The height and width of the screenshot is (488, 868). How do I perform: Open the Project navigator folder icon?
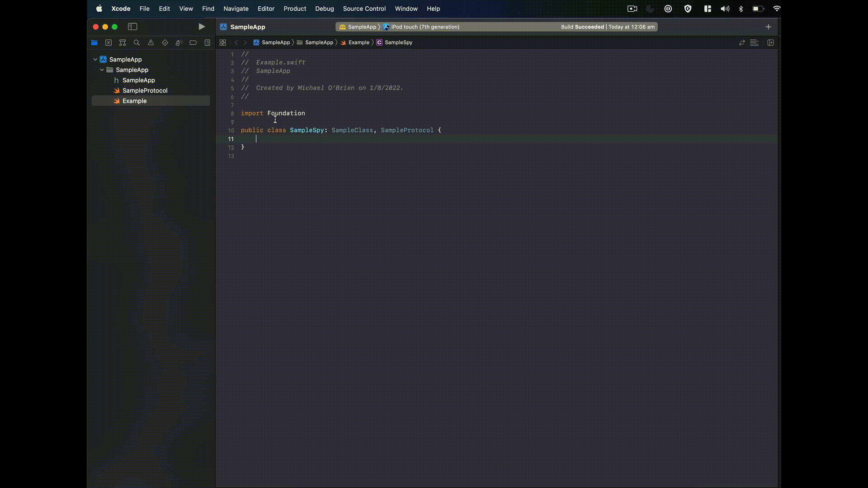click(x=94, y=42)
